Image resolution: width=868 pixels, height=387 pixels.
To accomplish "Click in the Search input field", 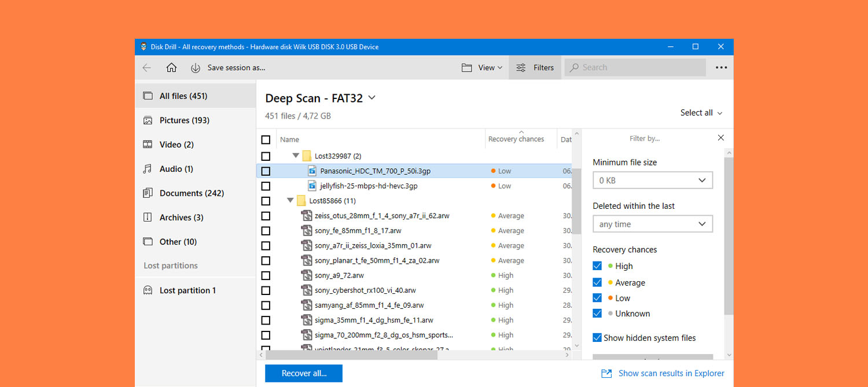I will [x=635, y=68].
